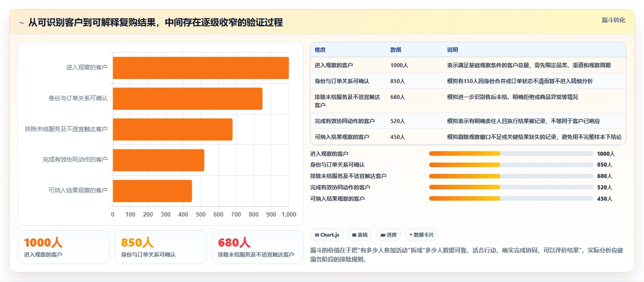Click description starting 模拟表示有明确责任人
This screenshot has height=282, width=644.
[x=523, y=121]
